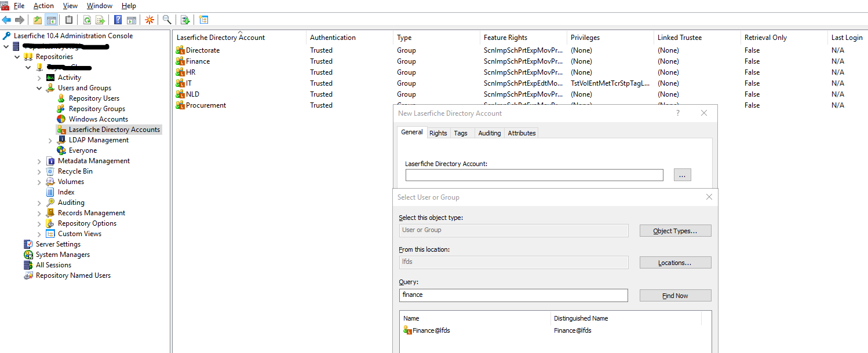Click the tree view with star icon
Image resolution: width=868 pixels, height=353 pixels.
point(203,20)
